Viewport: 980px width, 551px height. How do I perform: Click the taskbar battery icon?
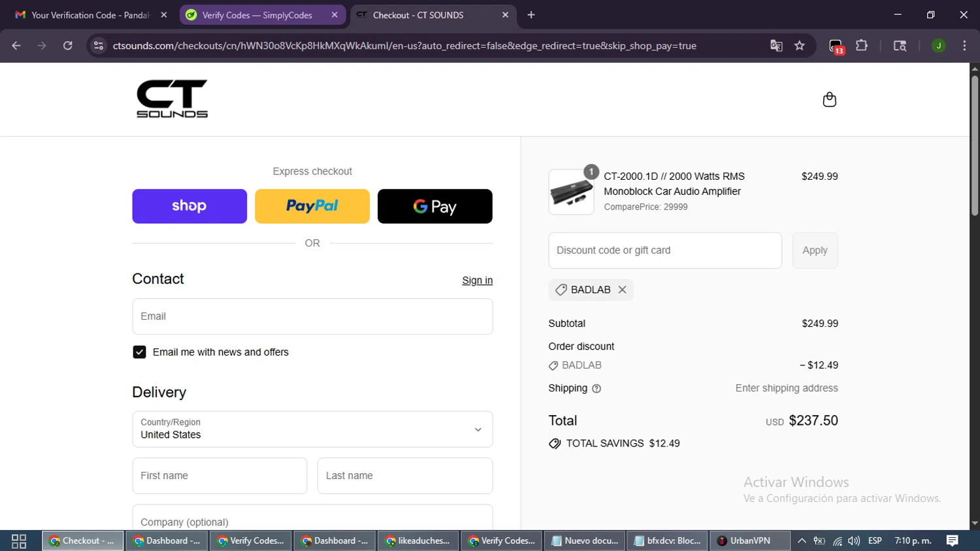pos(819,541)
